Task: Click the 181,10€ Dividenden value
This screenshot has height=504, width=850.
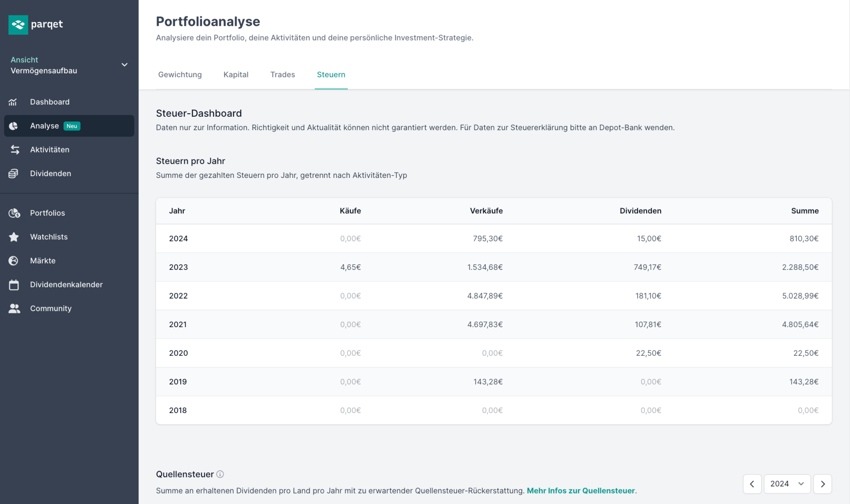Action: 648,296
